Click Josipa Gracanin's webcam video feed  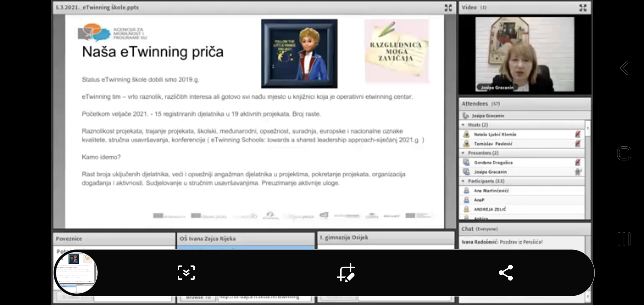pos(525,54)
